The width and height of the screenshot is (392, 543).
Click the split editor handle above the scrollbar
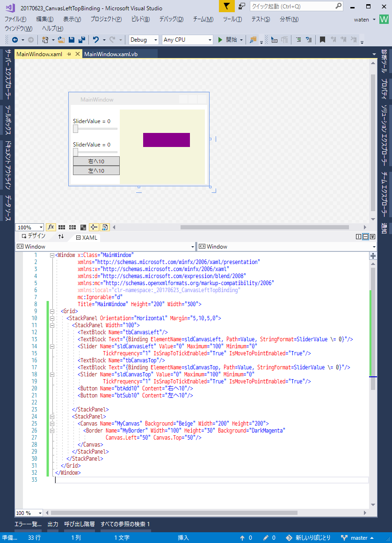tap(373, 256)
